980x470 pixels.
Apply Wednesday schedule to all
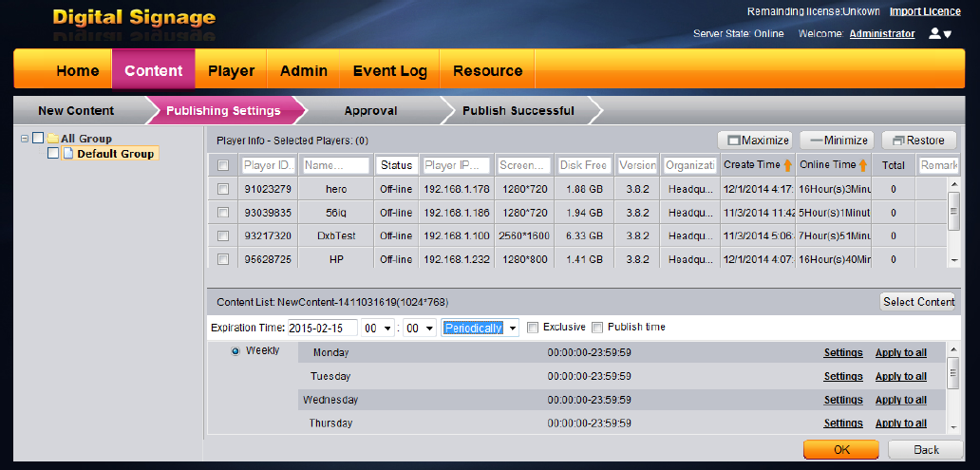coord(900,400)
